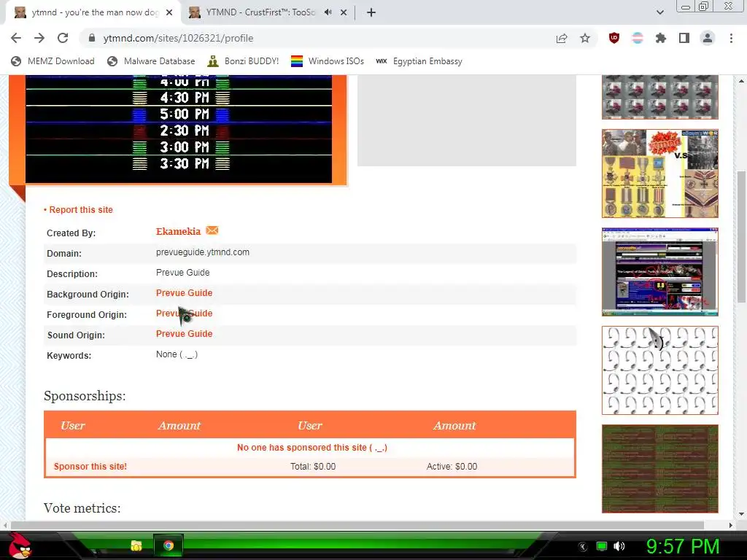This screenshot has width=747, height=560.
Task: Click the Chrome taskbar icon
Action: coord(169,545)
